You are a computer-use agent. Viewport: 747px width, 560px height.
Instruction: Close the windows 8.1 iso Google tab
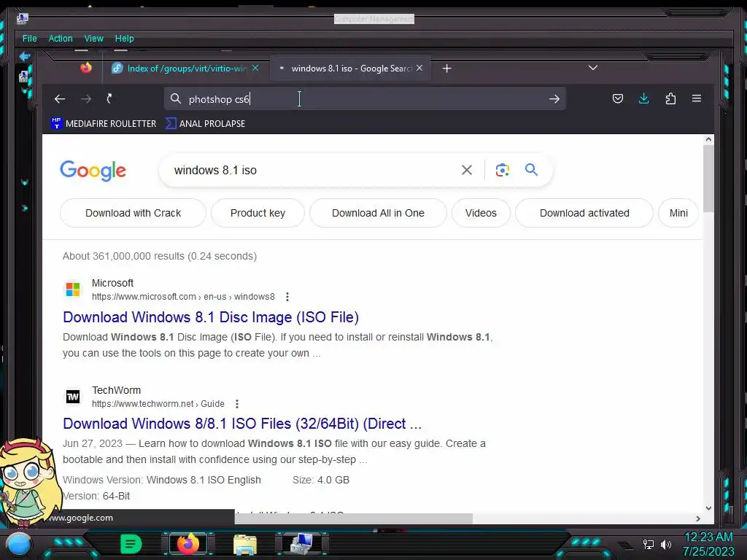click(x=419, y=68)
